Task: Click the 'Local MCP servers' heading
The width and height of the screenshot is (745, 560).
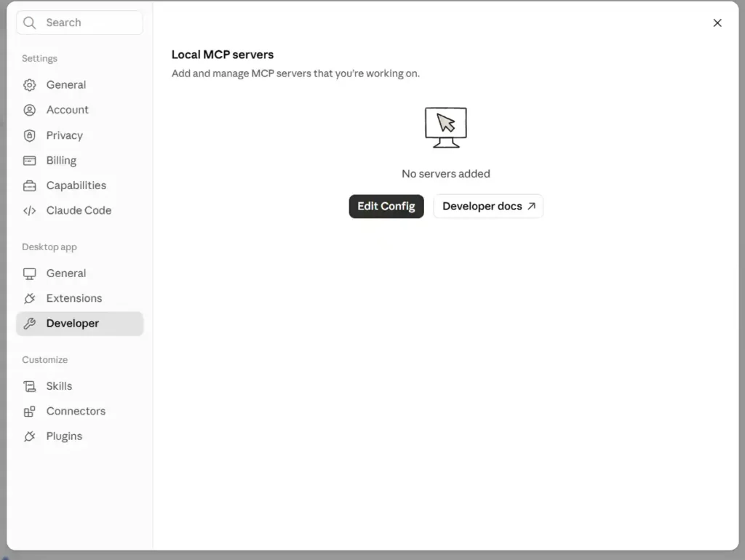Action: point(223,55)
